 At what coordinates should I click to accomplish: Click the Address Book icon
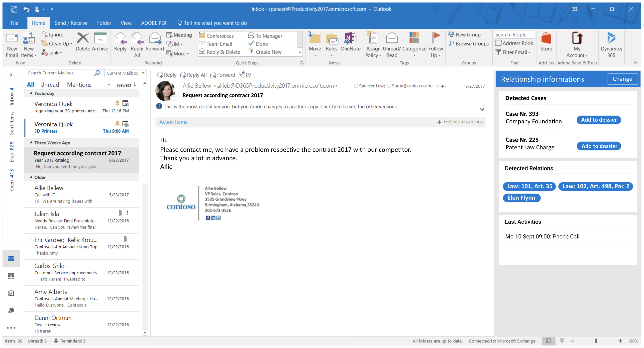click(498, 43)
